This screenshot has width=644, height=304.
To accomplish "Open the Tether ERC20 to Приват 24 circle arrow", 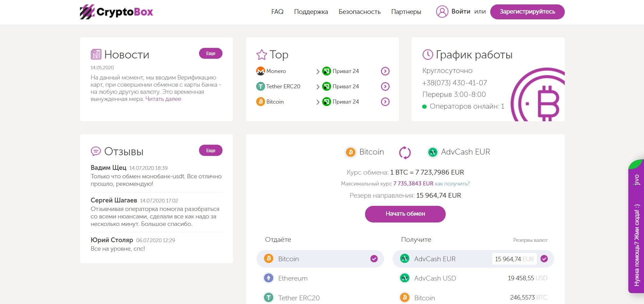I will (385, 86).
